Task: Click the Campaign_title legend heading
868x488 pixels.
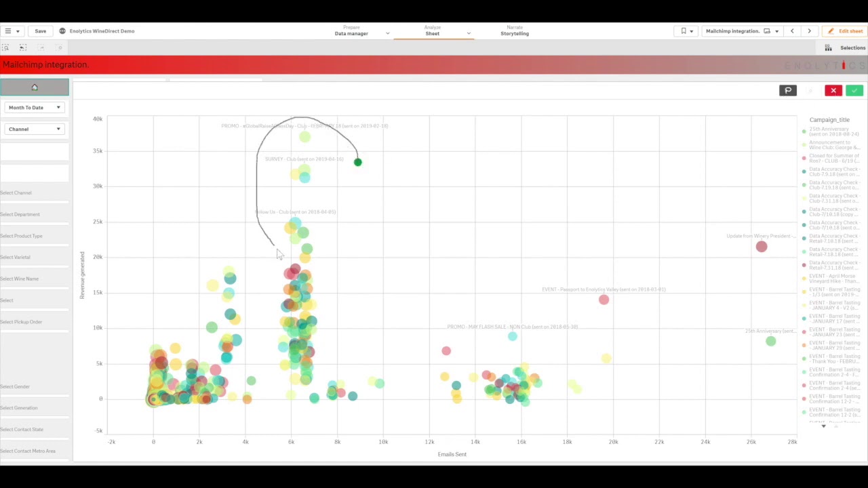Action: (829, 120)
